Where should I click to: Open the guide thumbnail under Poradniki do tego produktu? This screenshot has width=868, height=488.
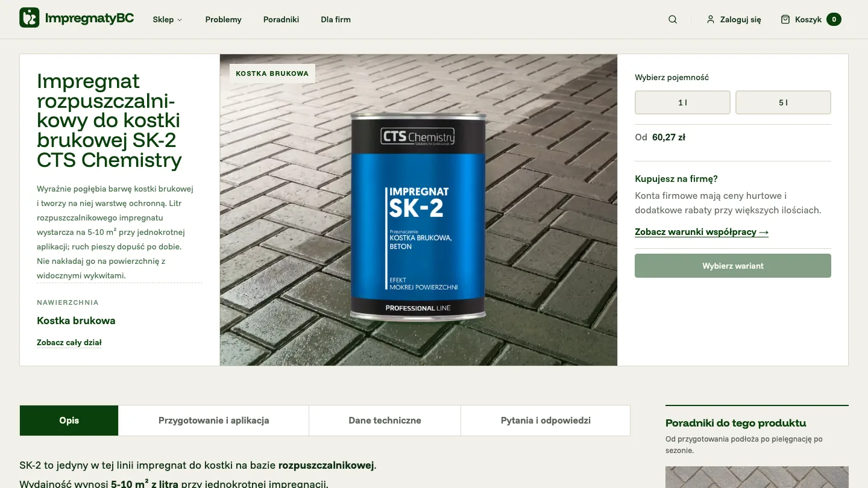[757, 477]
